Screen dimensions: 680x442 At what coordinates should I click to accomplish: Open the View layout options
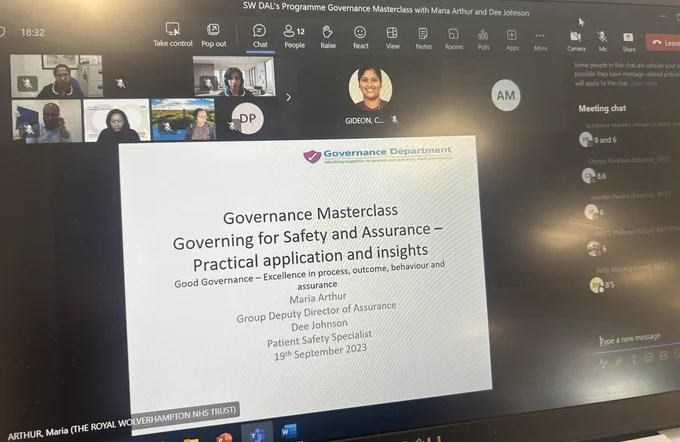click(x=392, y=38)
